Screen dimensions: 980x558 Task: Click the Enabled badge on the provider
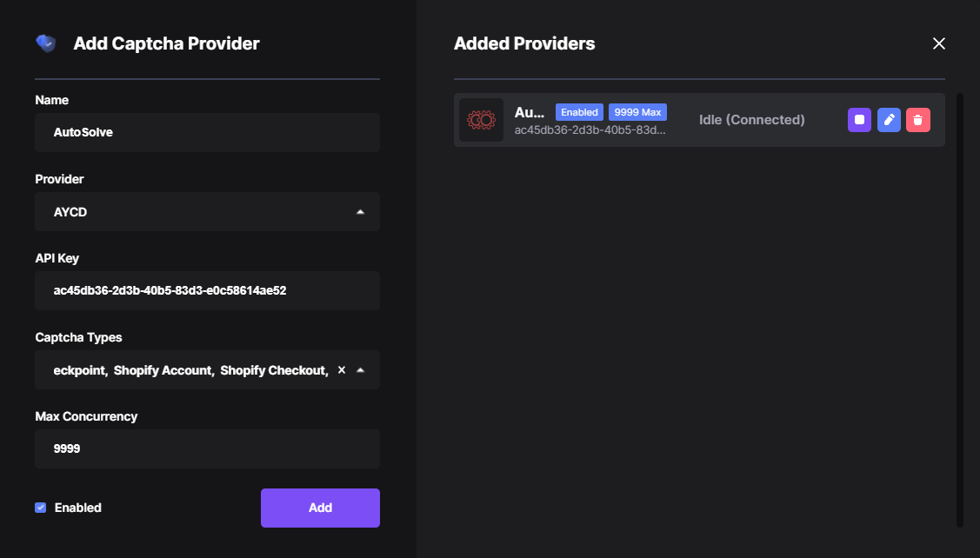(x=579, y=112)
